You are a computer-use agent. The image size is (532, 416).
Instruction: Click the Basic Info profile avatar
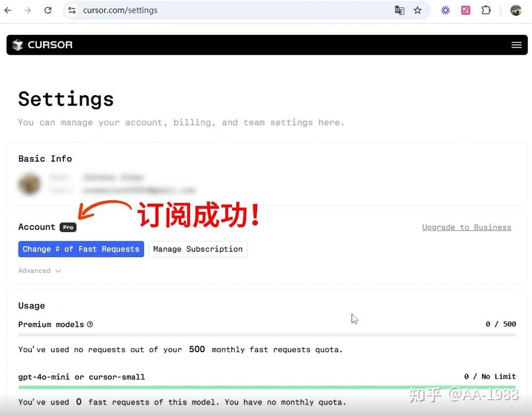pyautogui.click(x=29, y=183)
